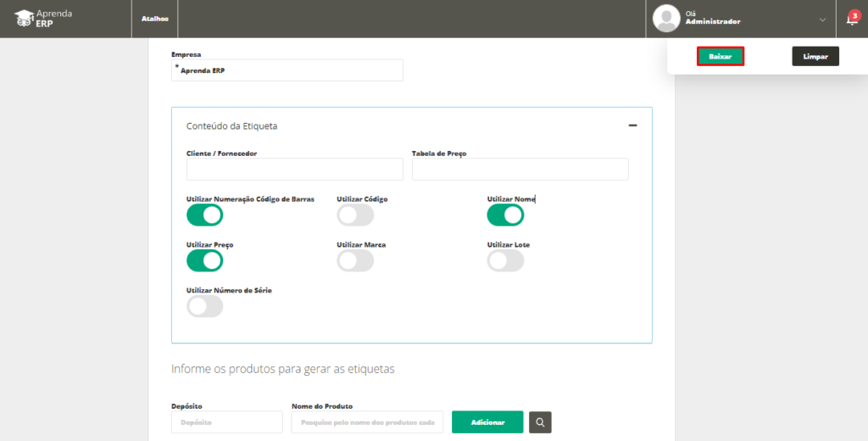Click the Aprenda ERP logo
Screen dimensions: 868x441
tap(43, 19)
